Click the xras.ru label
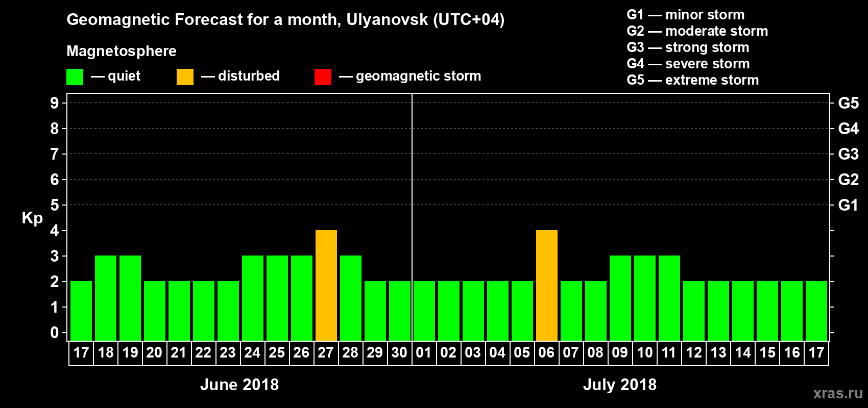 [x=838, y=393]
